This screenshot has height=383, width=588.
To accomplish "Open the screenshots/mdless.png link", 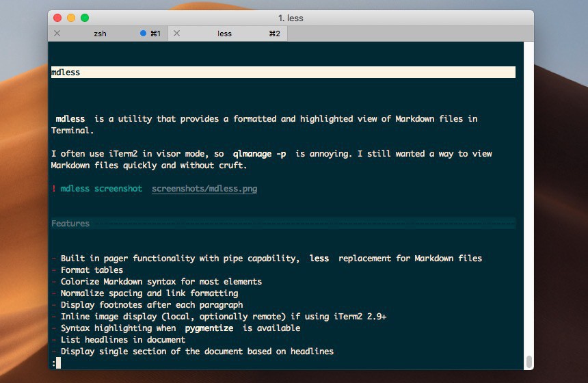I will (204, 189).
